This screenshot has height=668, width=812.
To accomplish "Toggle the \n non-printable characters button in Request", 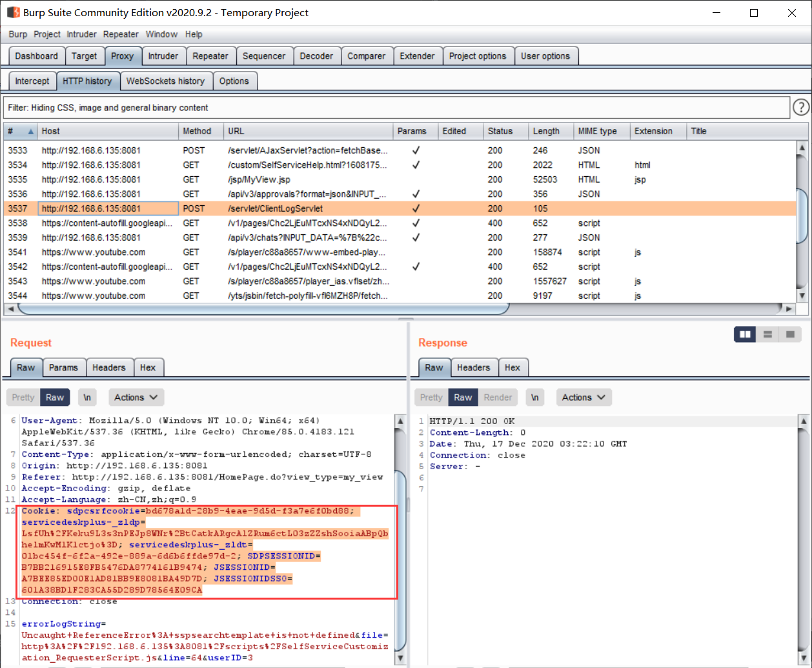I will click(87, 398).
